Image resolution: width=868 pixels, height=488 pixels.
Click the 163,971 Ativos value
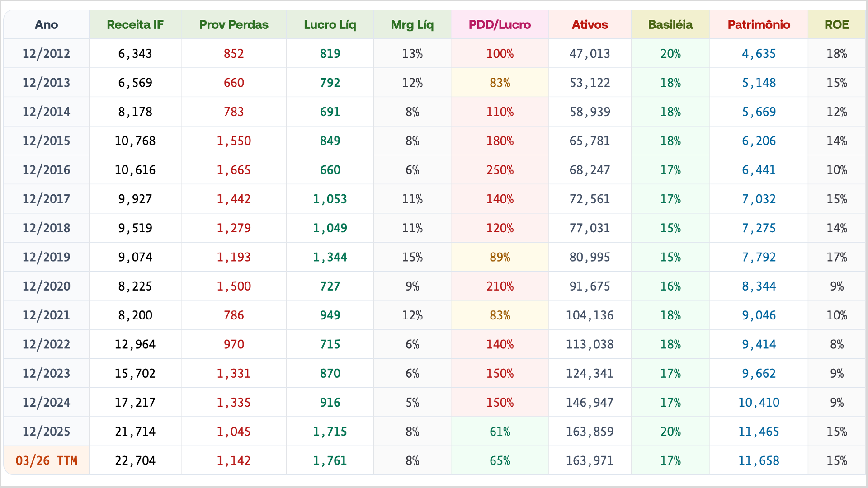(x=590, y=460)
